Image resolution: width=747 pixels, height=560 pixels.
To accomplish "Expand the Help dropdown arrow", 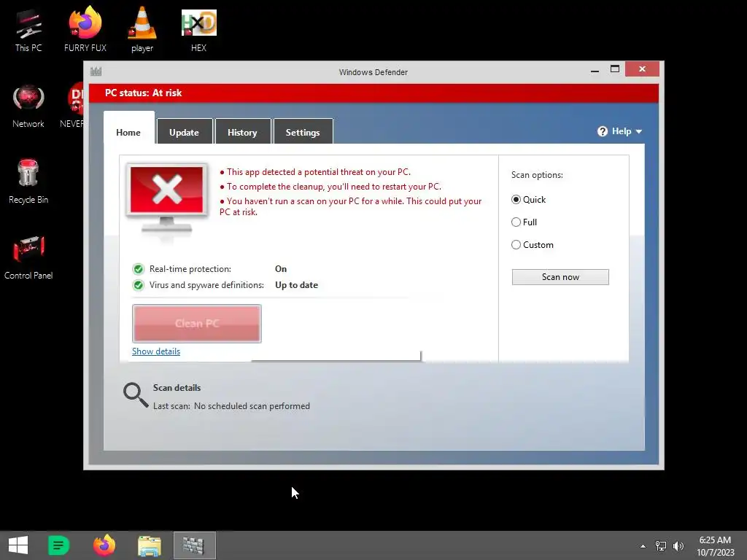I will coord(639,131).
